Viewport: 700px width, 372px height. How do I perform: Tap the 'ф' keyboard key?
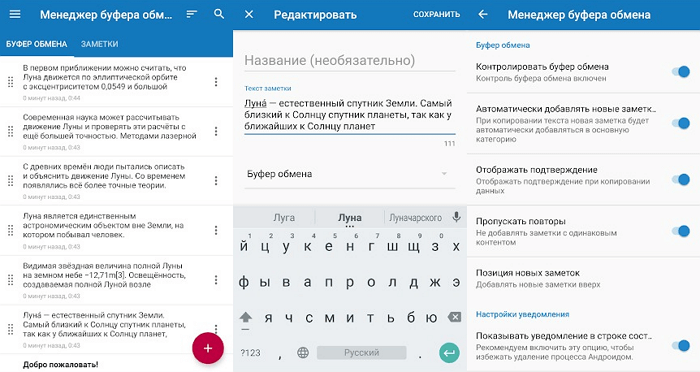(244, 282)
